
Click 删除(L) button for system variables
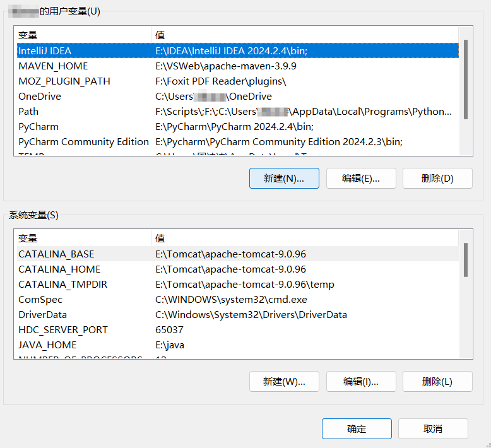pyautogui.click(x=437, y=381)
